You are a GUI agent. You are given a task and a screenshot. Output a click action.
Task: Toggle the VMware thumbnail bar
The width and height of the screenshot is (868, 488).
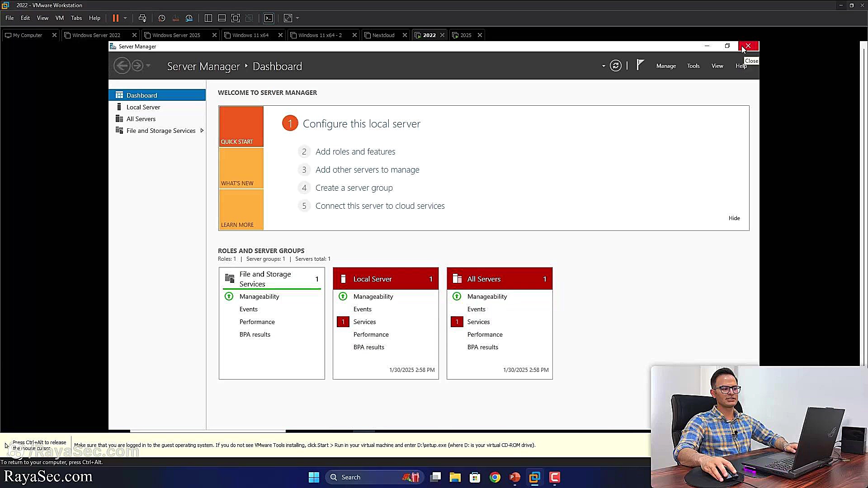tap(222, 18)
